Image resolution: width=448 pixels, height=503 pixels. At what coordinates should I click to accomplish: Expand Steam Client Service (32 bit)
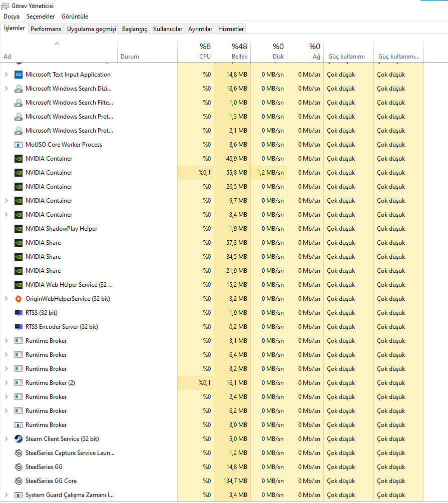tap(6, 439)
